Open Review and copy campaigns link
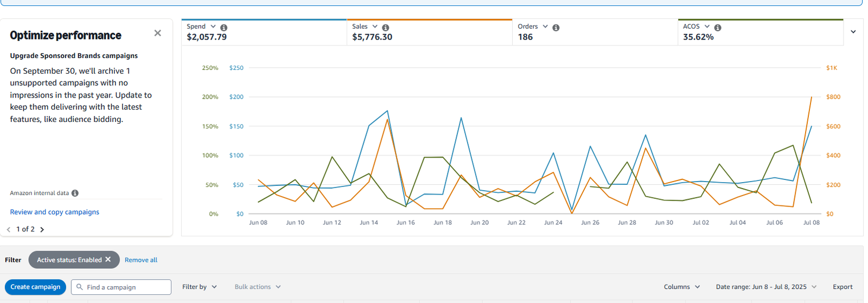The width and height of the screenshot is (868, 303). coord(54,212)
